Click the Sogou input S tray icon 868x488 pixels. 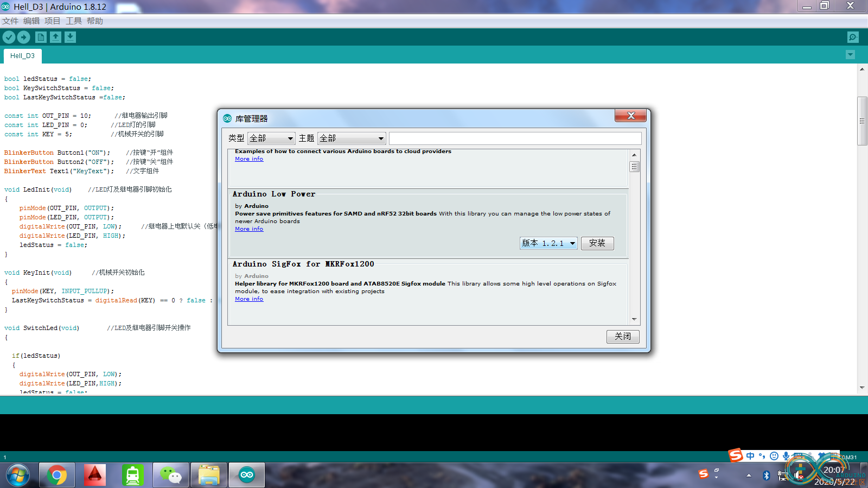704,474
